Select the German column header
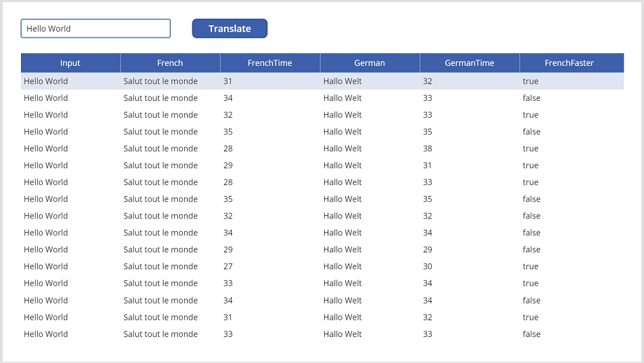644x363 pixels. point(370,63)
